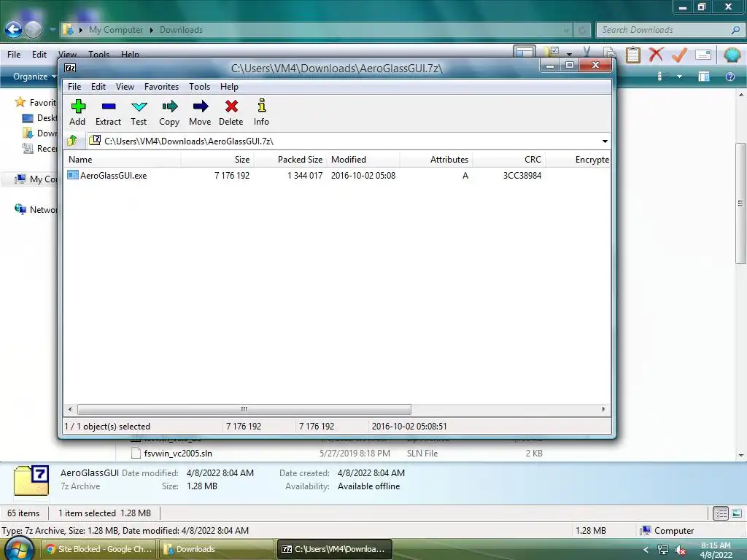Click the Explorer address bar refresh icon

tap(581, 30)
